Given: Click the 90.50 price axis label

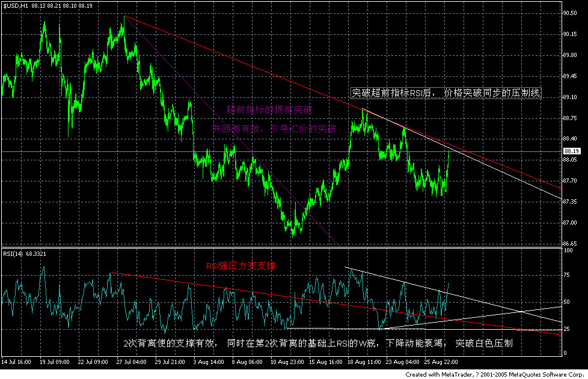Looking at the screenshot, I should (570, 13).
